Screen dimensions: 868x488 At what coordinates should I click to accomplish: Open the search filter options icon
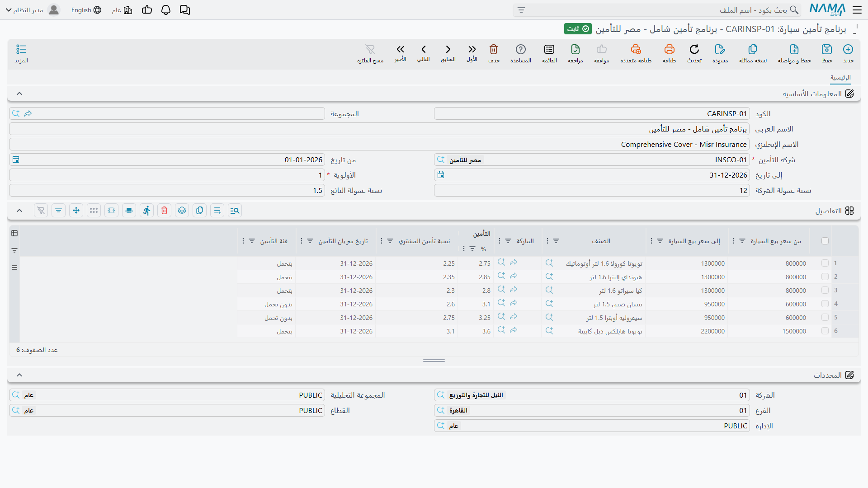pyautogui.click(x=521, y=10)
